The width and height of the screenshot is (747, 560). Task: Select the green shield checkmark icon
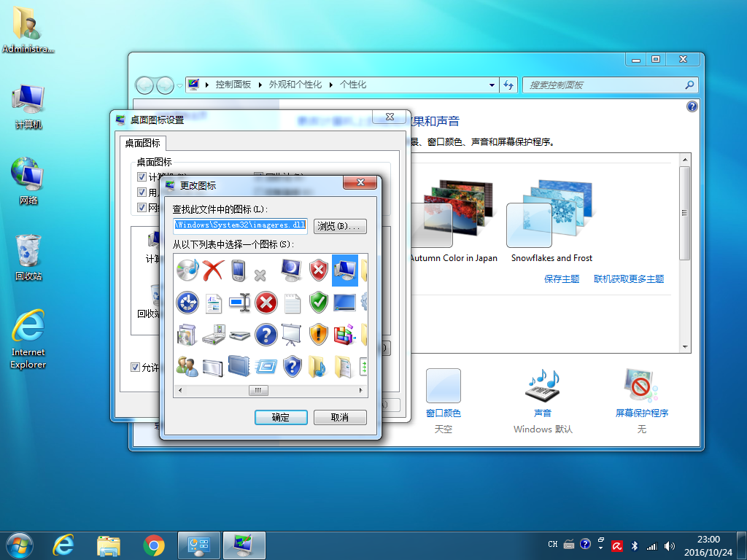point(318,303)
